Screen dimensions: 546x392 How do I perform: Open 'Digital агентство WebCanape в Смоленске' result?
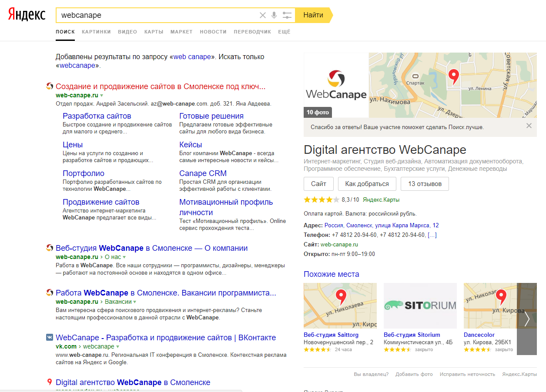click(x=133, y=382)
